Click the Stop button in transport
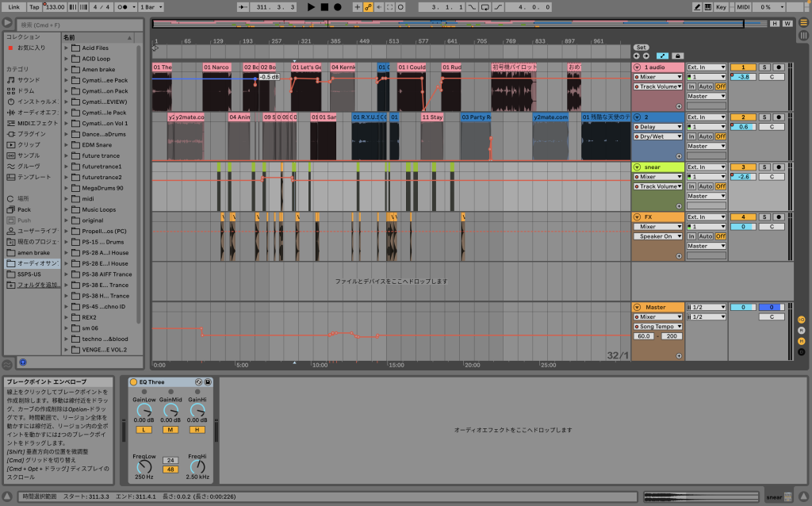Screen dimensions: 812x506 [x=324, y=7]
